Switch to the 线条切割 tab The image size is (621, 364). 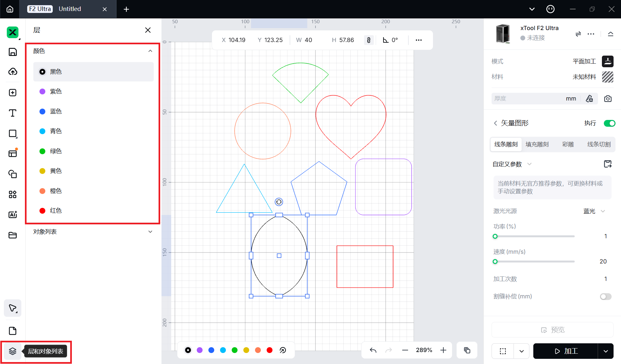click(x=599, y=145)
